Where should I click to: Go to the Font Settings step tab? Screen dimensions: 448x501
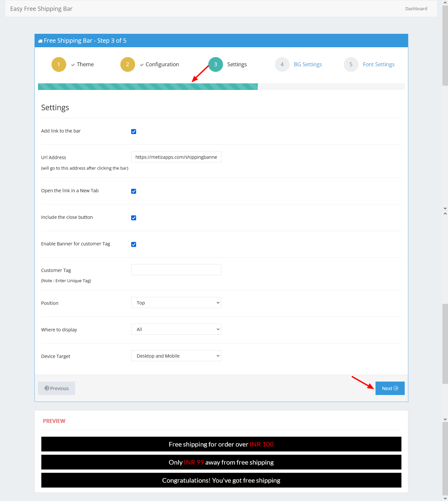coord(378,64)
